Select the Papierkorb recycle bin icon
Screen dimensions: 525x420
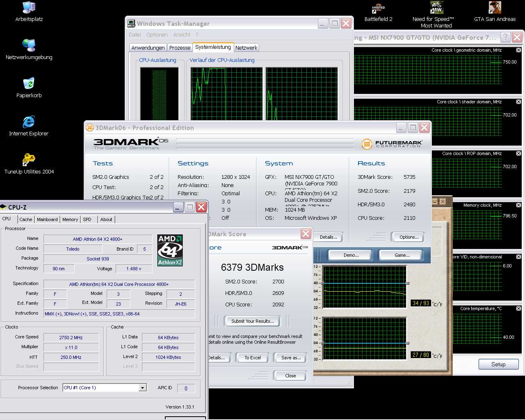[x=29, y=87]
